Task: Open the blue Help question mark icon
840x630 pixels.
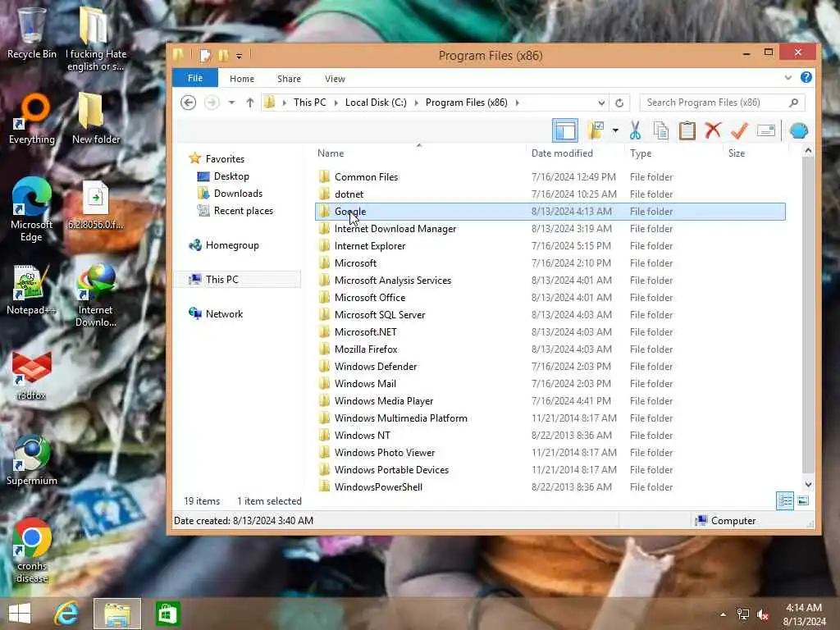Action: [x=806, y=77]
